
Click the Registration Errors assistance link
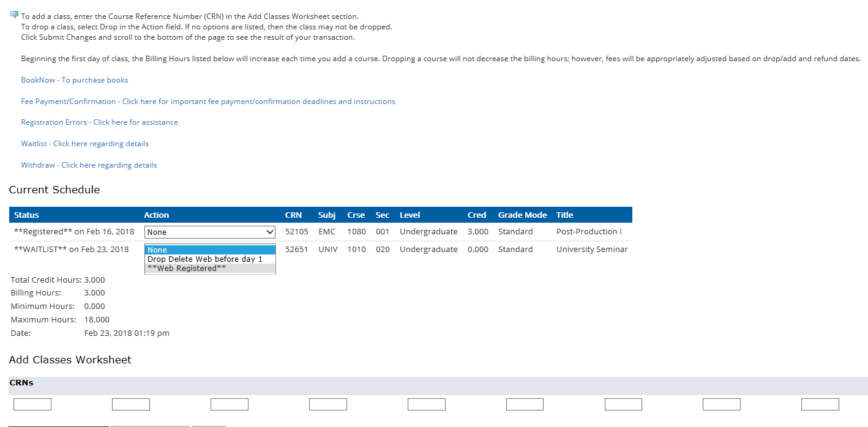[99, 122]
